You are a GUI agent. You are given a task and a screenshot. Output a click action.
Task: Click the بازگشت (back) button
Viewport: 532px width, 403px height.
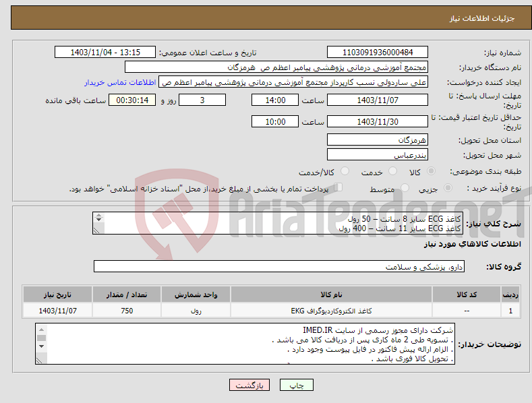click(249, 385)
